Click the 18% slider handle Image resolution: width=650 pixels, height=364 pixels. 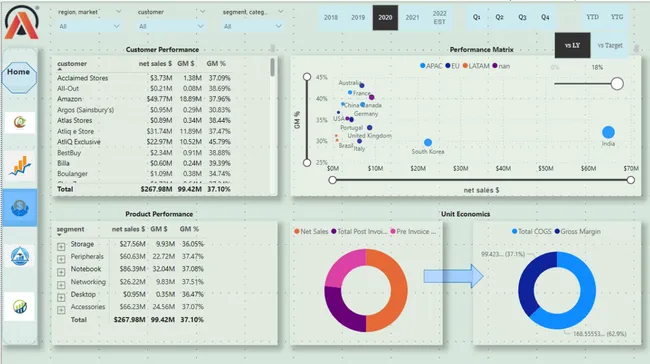[x=617, y=84]
